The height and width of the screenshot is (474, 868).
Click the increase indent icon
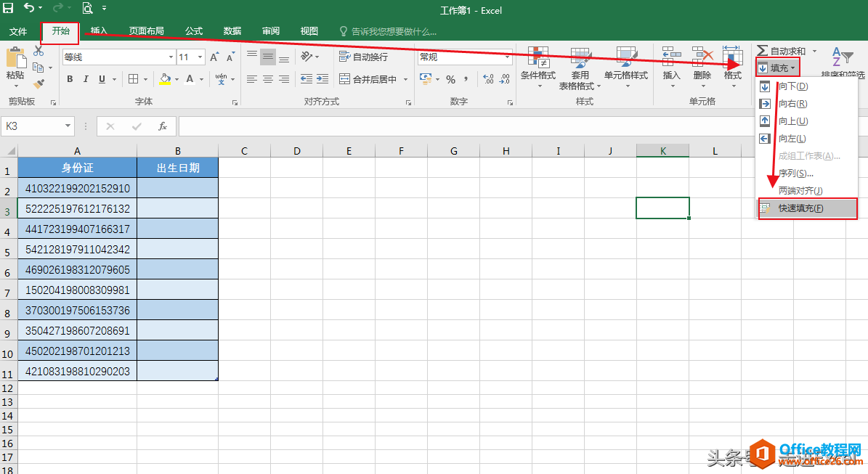point(323,79)
